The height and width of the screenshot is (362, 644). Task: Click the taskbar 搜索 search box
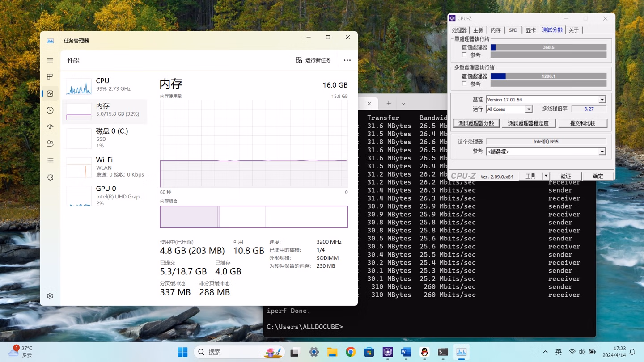(240, 352)
